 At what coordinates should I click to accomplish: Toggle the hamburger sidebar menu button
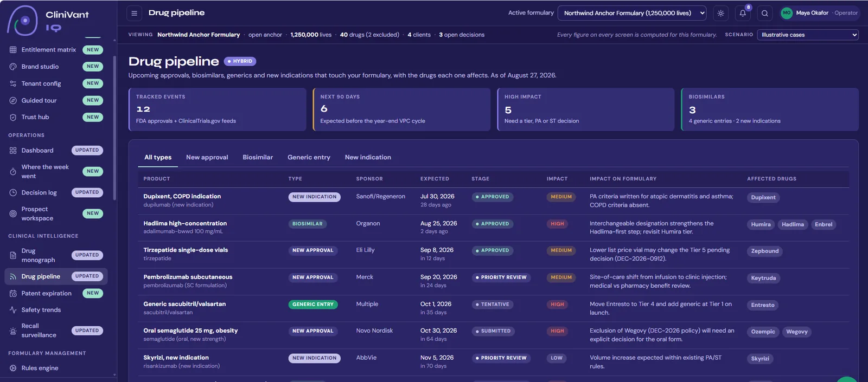[x=135, y=13]
